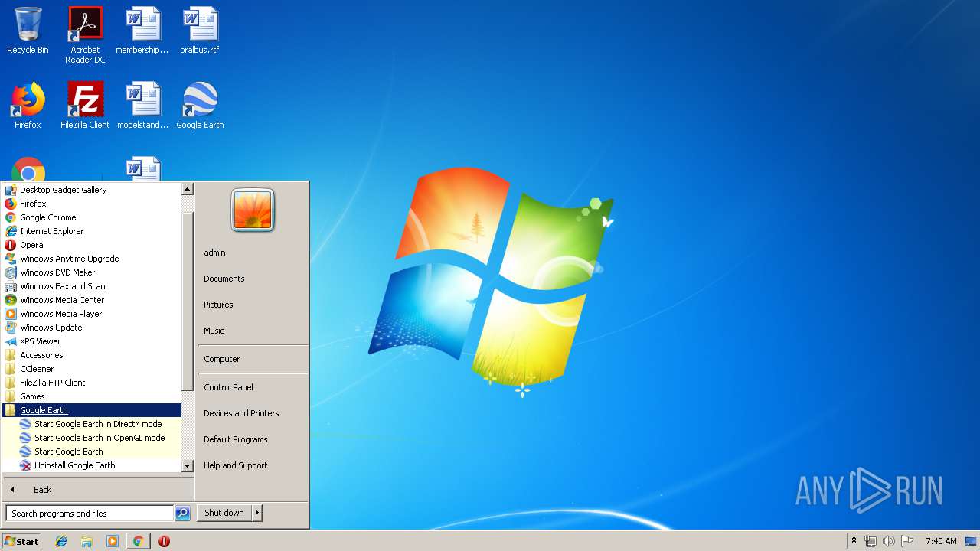Expand the FileZilla FTP Client folder
The height and width of the screenshot is (551, 980).
[92, 383]
